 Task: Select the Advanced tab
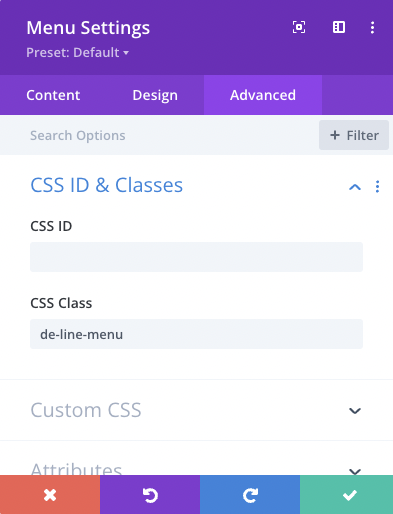(x=263, y=95)
